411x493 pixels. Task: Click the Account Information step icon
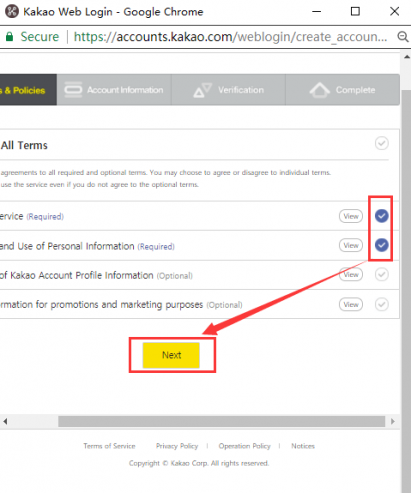pos(73,90)
